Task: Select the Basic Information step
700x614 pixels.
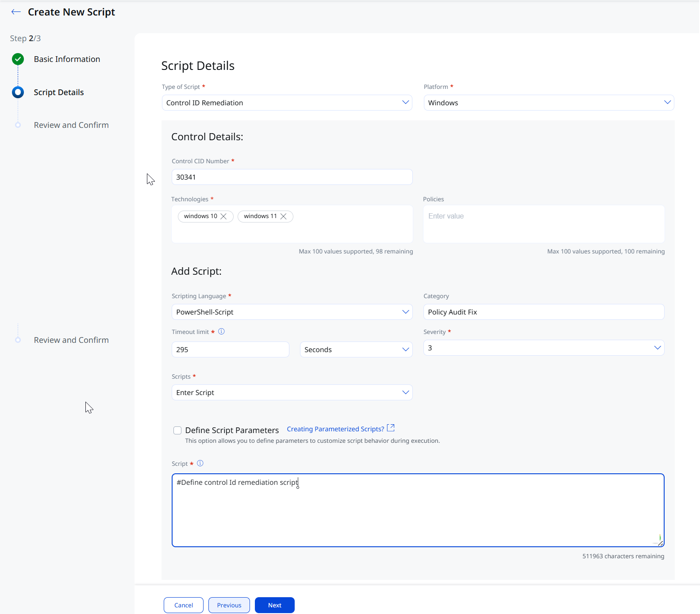Action: pos(67,59)
